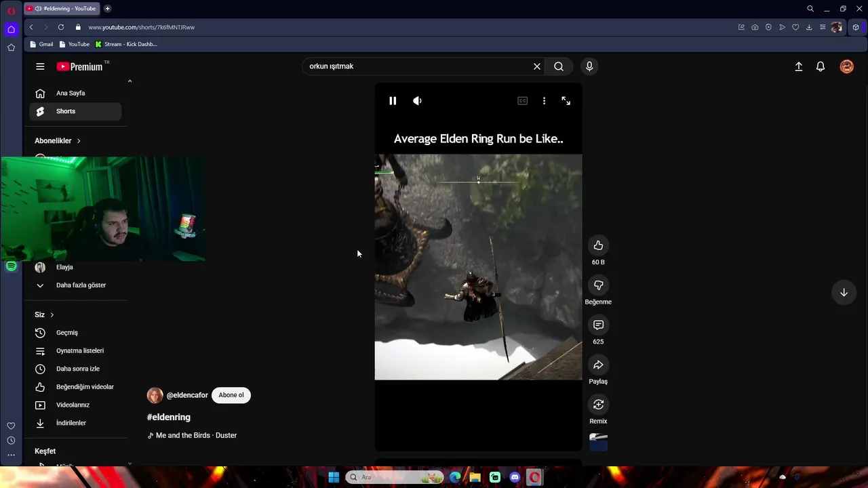
Task: Open YouTube notifications bell
Action: pyautogui.click(x=821, y=66)
